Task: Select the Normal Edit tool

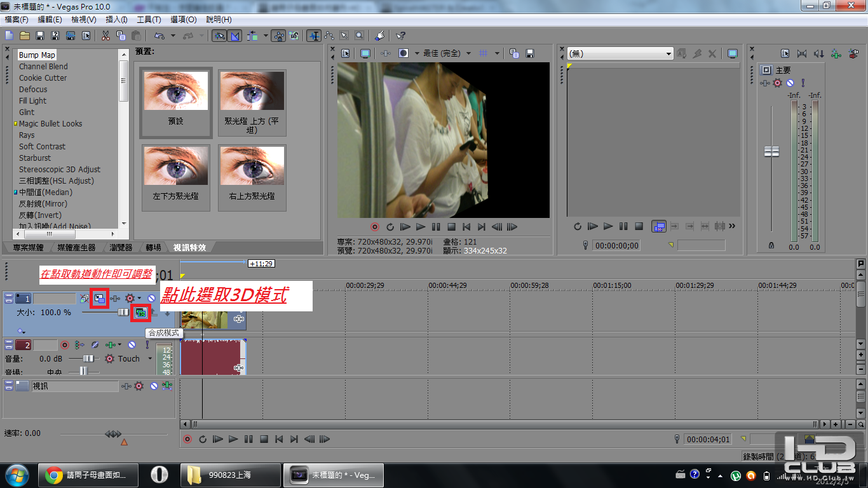Action: (313, 36)
